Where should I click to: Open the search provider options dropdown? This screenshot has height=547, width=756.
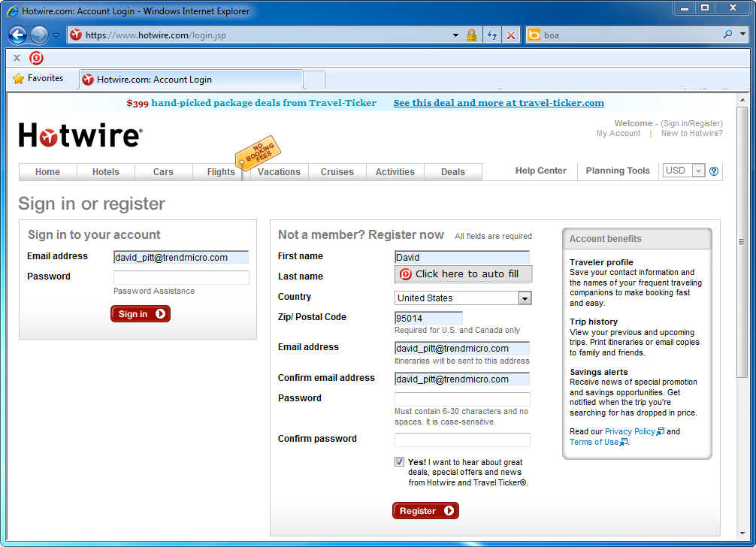click(743, 35)
